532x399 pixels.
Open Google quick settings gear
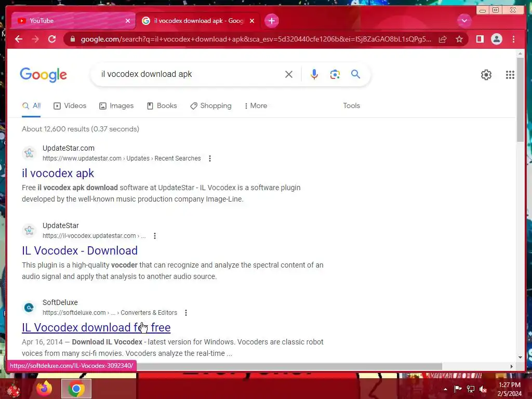coord(486,75)
